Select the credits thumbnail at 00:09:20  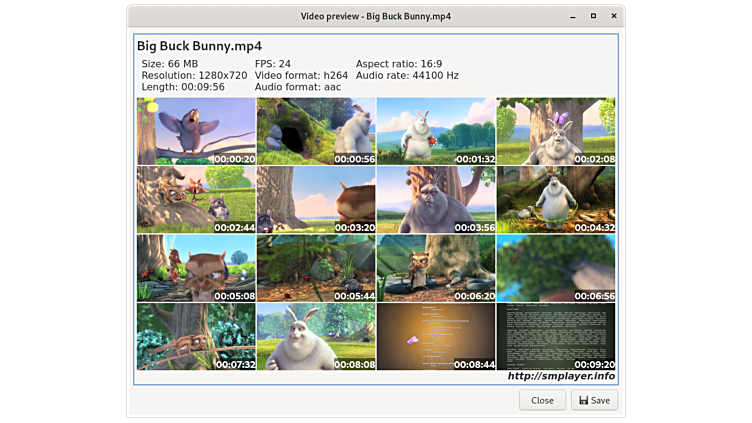(556, 337)
